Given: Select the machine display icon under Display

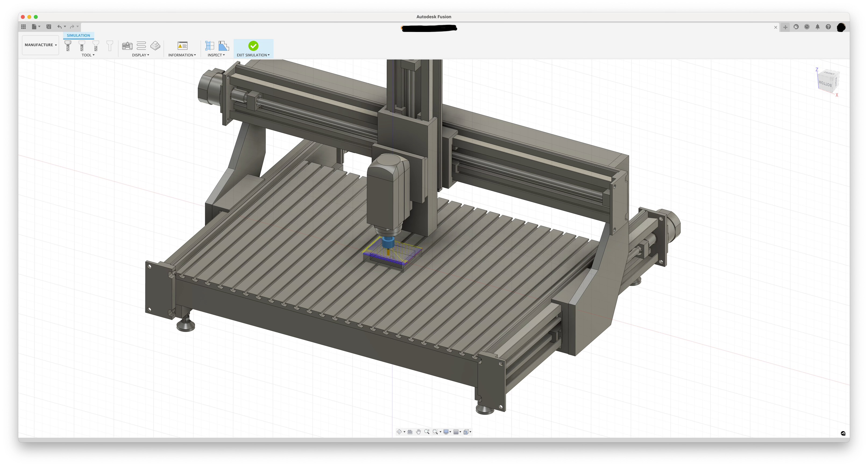Looking at the screenshot, I should point(127,46).
